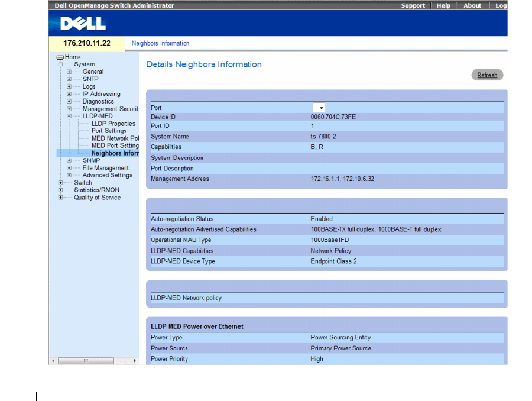Screen dimensions: 532x401
Task: Click the Home drive icon
Action: coord(60,57)
